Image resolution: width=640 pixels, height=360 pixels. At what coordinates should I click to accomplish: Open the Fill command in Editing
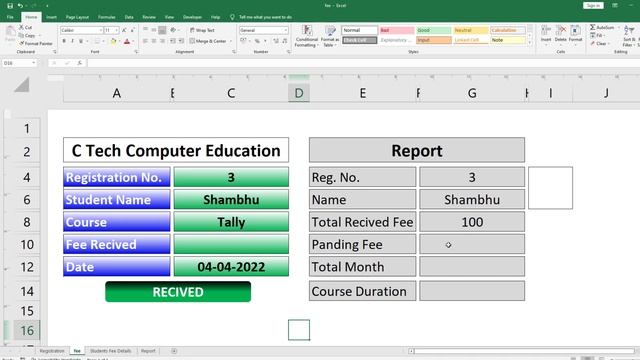[x=597, y=36]
